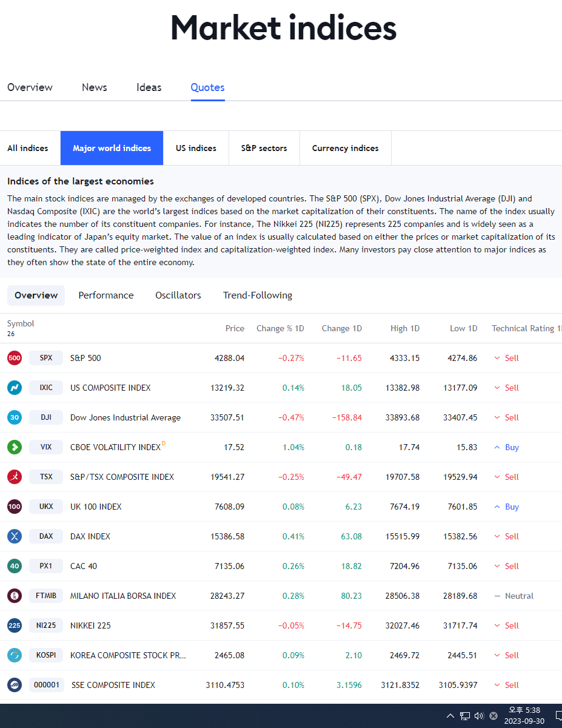Click the UKX '100' logo icon
The image size is (562, 728).
tap(15, 507)
